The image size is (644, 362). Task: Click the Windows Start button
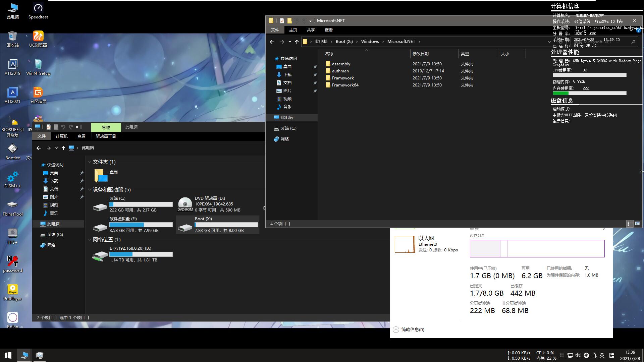pyautogui.click(x=8, y=355)
